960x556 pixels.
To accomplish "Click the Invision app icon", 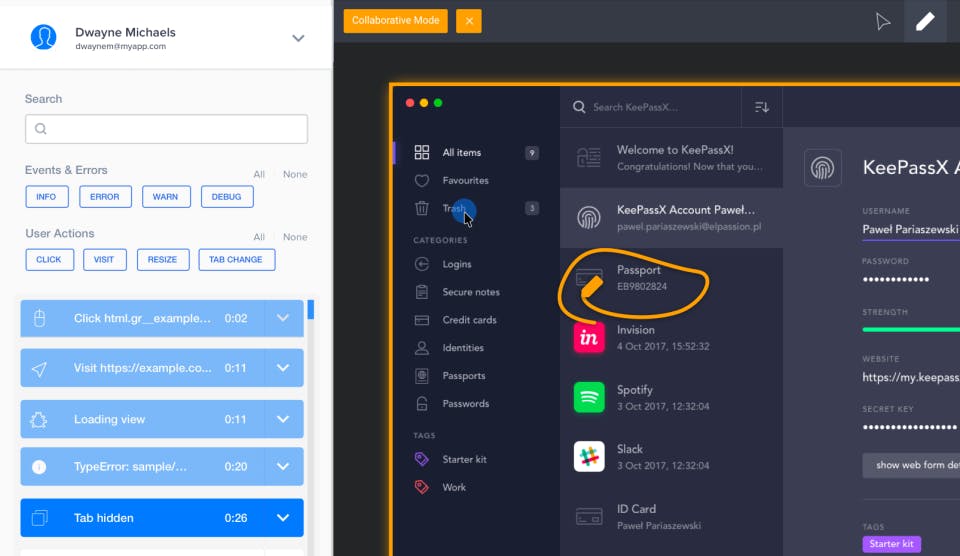I will (x=589, y=338).
